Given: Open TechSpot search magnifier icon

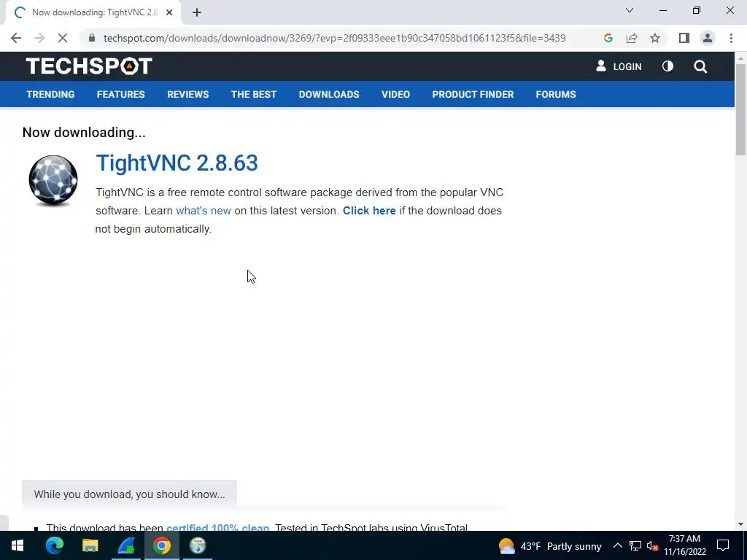Looking at the screenshot, I should click(700, 66).
